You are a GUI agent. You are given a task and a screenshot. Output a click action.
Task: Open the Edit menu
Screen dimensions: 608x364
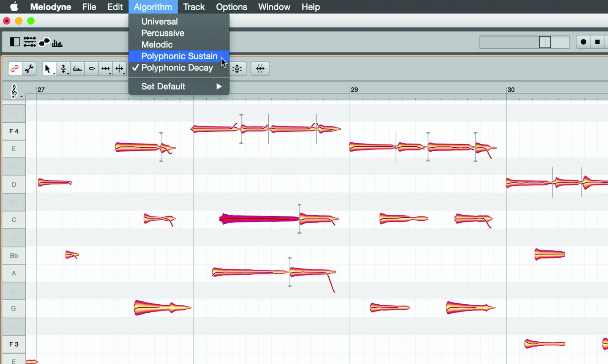click(115, 7)
